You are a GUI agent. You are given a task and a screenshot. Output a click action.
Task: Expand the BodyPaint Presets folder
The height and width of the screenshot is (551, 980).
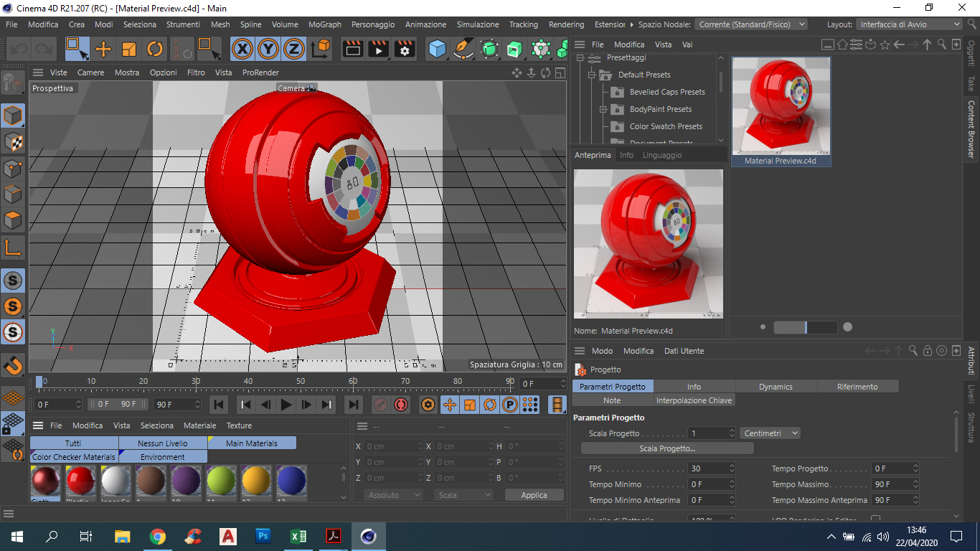click(603, 109)
